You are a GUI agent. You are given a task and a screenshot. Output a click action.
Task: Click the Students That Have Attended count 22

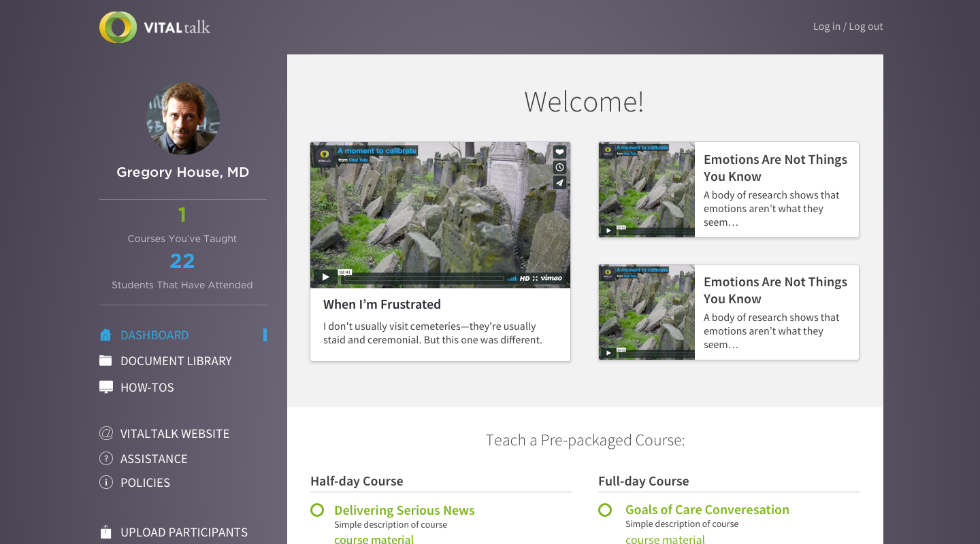click(182, 261)
